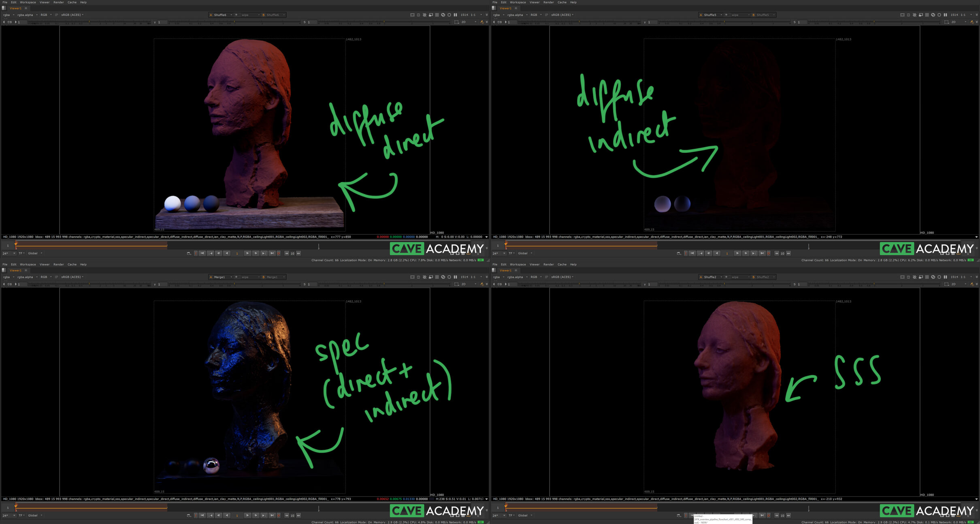Open the Render menu in top-left menubar
The image size is (980, 524).
[58, 2]
